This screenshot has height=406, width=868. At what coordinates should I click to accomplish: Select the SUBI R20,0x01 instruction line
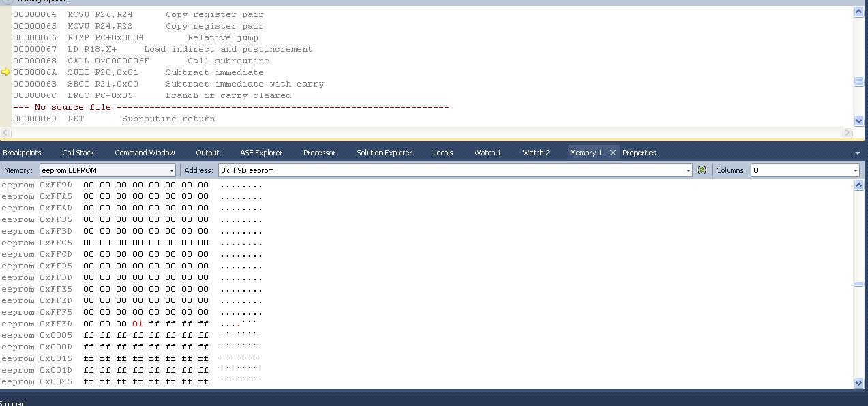point(138,72)
